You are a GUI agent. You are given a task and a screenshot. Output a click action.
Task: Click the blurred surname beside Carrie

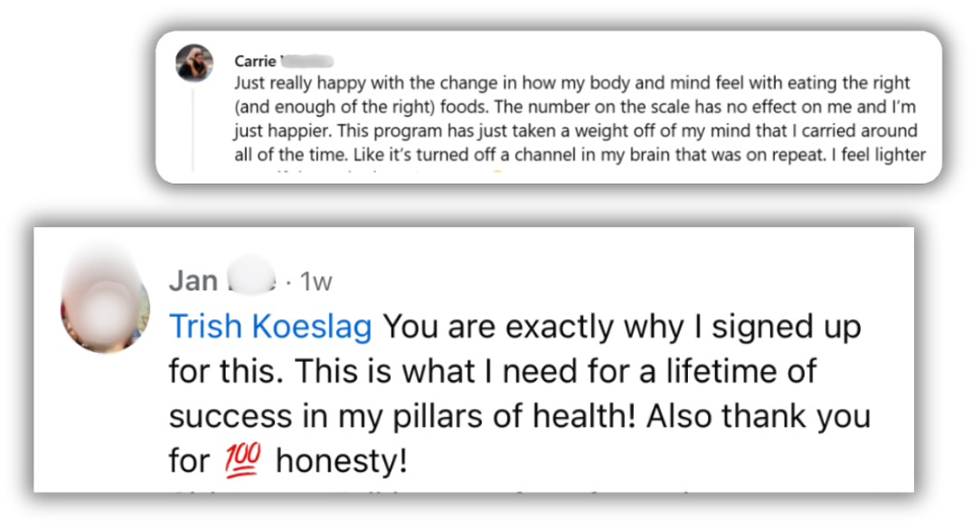pyautogui.click(x=308, y=61)
